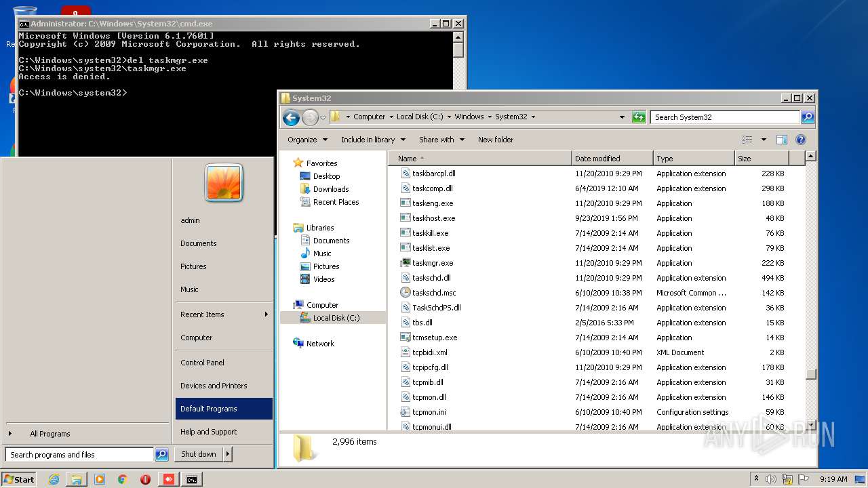Switch to the cmd.exe taskbar button

point(192,479)
